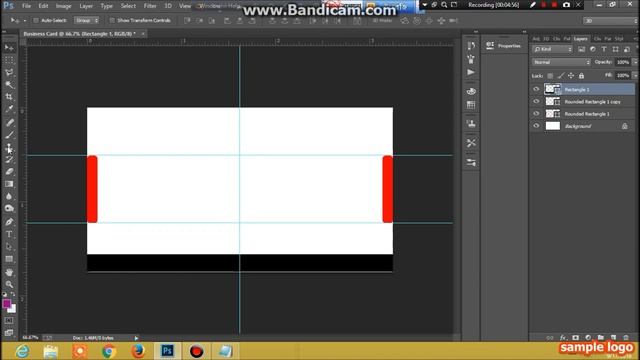This screenshot has width=640, height=360.
Task: Select the Rectangle shape tool
Action: (9, 259)
